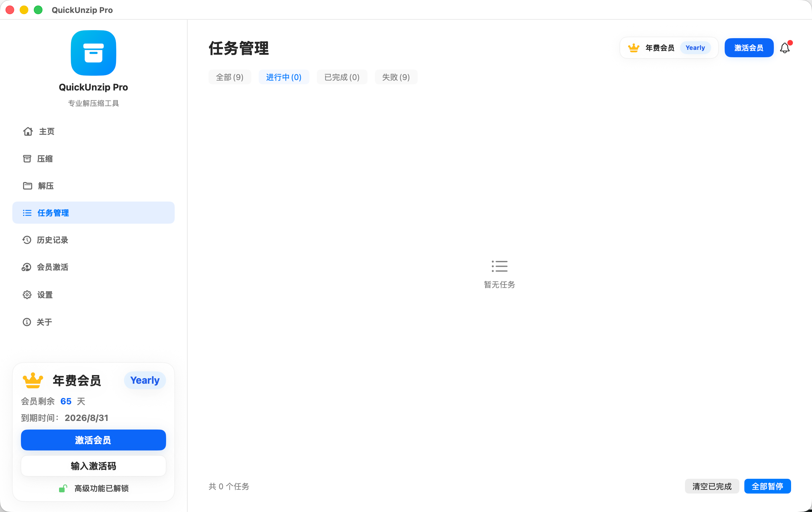Click the empty list icon above 暂无任务
This screenshot has width=812, height=512.
click(x=500, y=266)
